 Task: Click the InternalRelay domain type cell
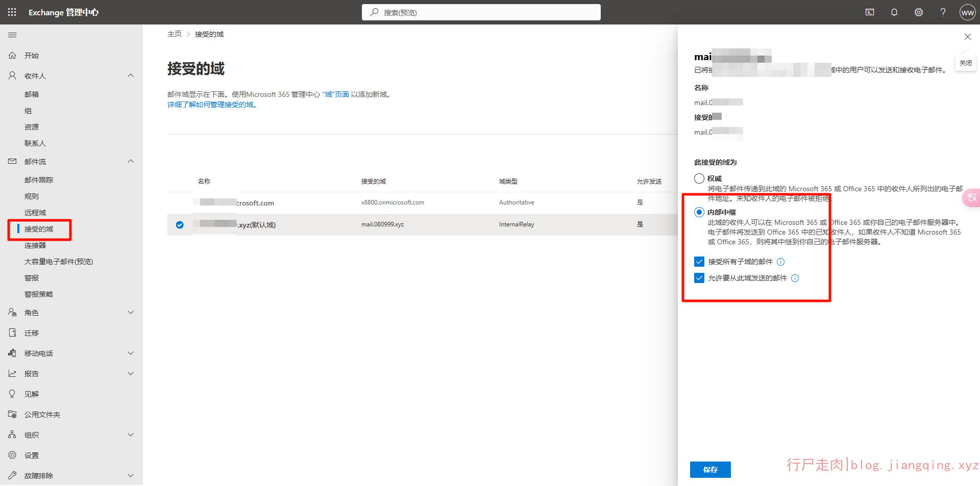tap(517, 224)
